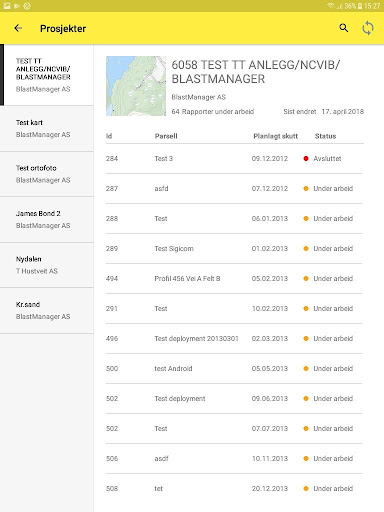
Task: Open report row 284 Test 3
Action: coord(234,159)
